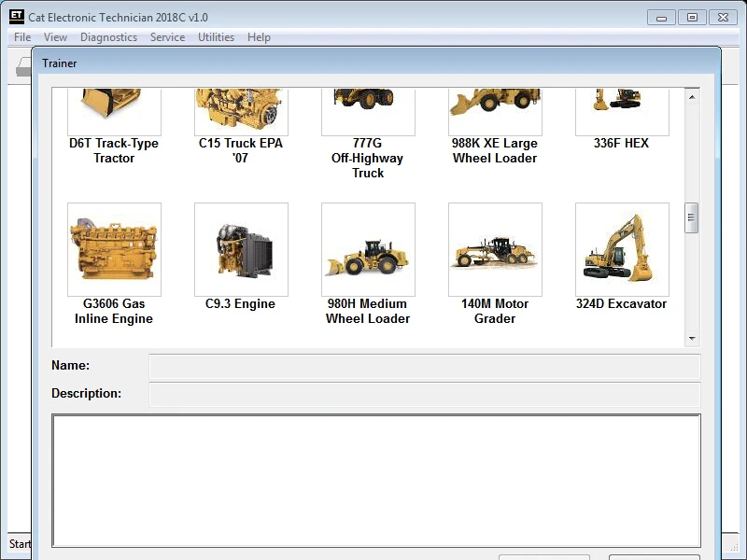747x560 pixels.
Task: Pick the 988K XE Large Wheel Loader image
Action: pyautogui.click(x=495, y=112)
